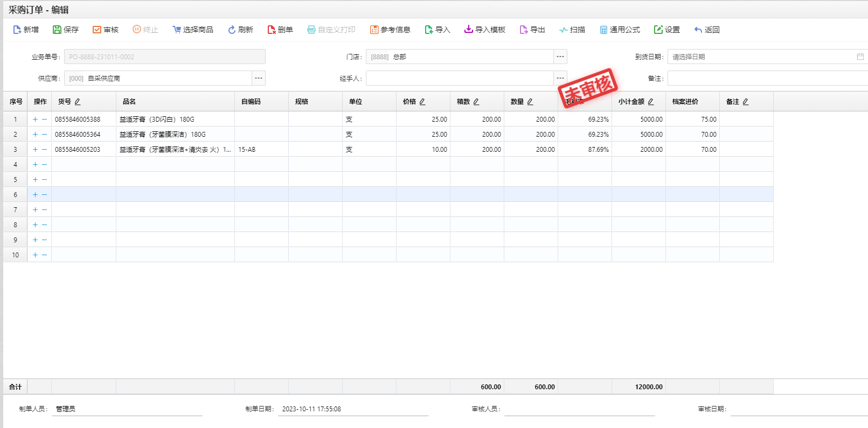Click product name 益适牙膏（3D闪白）180G
This screenshot has height=428, width=868.
click(157, 120)
